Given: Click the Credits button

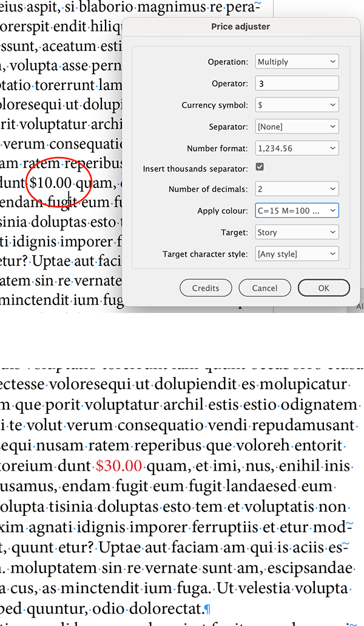Looking at the screenshot, I should 206,288.
